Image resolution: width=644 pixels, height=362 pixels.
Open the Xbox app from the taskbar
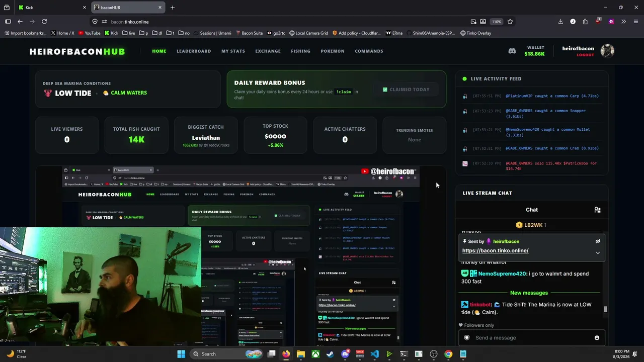315,354
